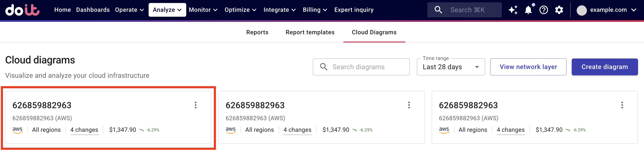Open the notifications bell
This screenshot has width=644, height=165.
[x=528, y=10]
